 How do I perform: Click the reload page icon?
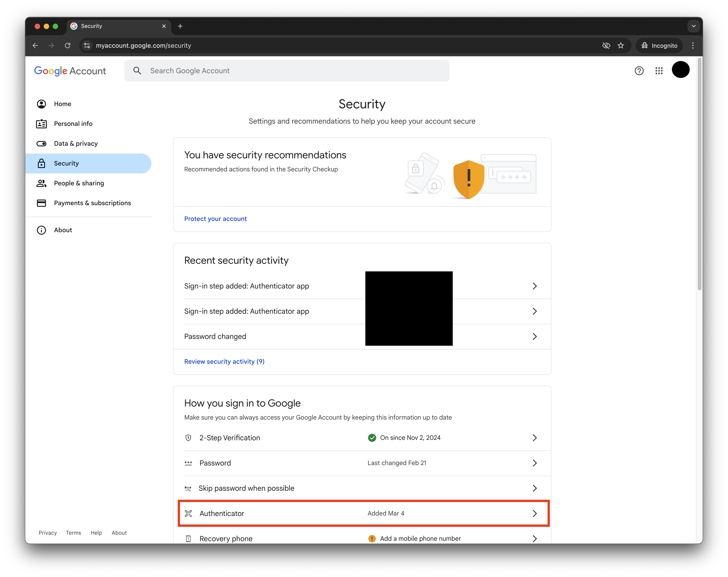(68, 45)
